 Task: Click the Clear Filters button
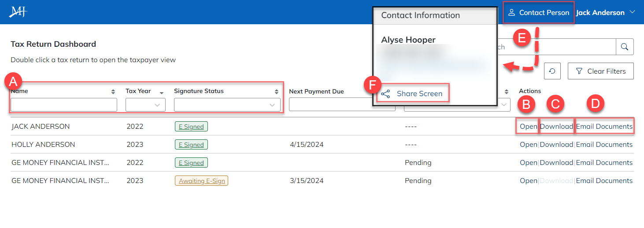click(600, 71)
